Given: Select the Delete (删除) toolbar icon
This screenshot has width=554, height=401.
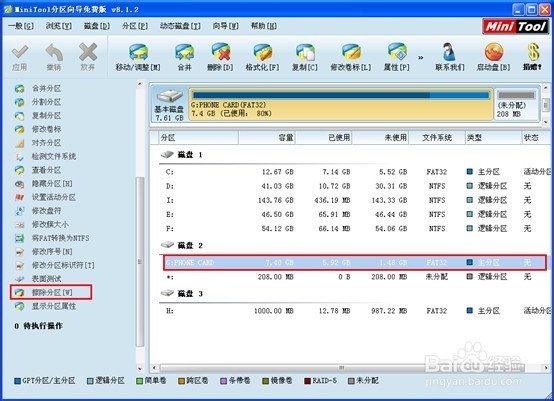Looking at the screenshot, I should [x=220, y=52].
